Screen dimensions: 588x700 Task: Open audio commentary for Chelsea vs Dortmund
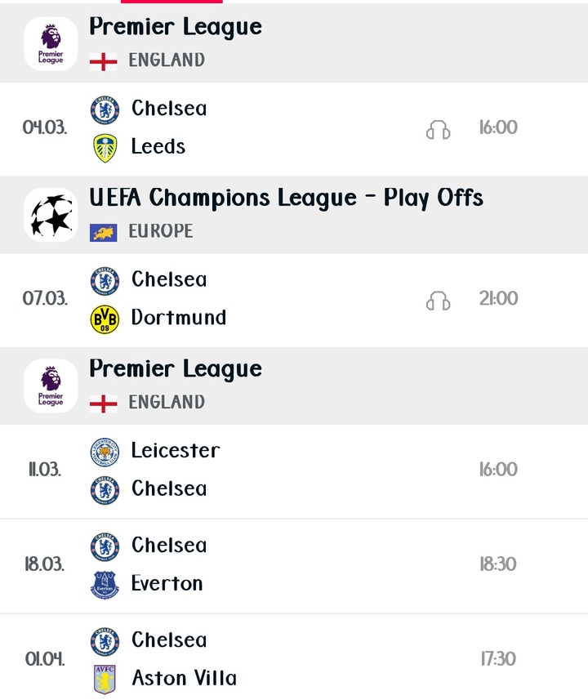click(438, 301)
